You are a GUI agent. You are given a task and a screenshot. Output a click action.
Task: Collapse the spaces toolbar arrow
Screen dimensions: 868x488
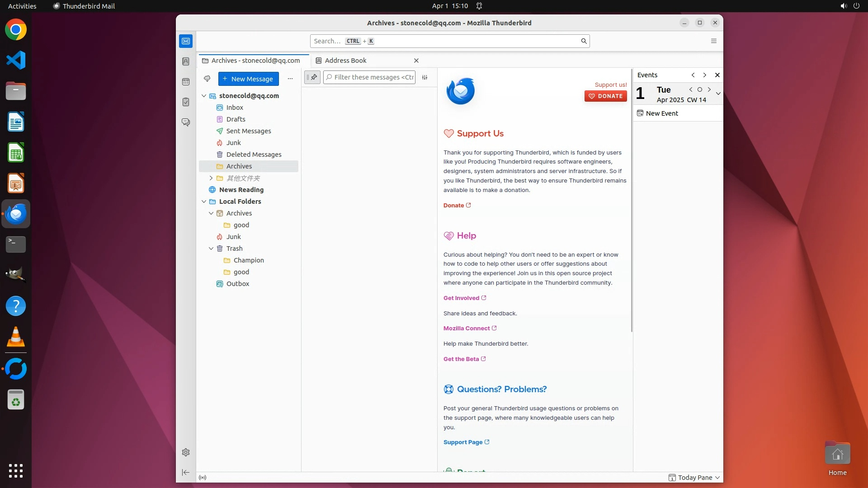point(186,472)
